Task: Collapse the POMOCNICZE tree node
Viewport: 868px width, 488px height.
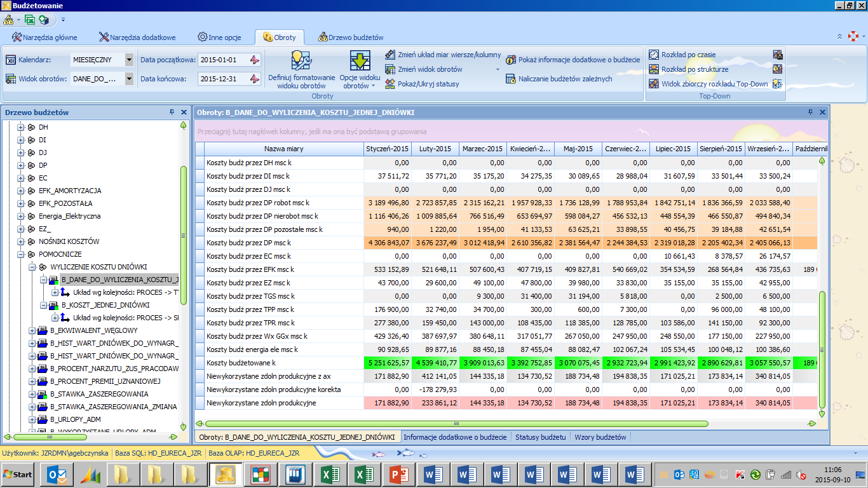Action: tap(21, 254)
